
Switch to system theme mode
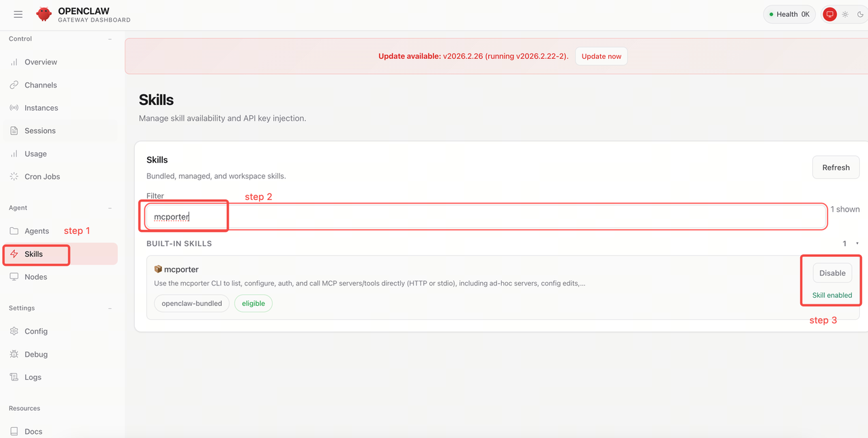[x=829, y=14]
